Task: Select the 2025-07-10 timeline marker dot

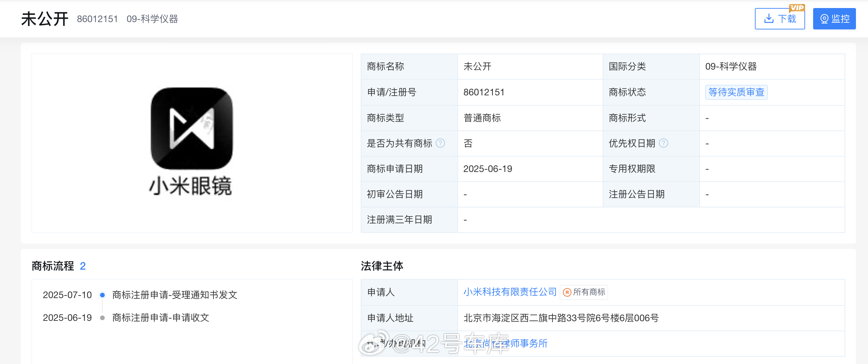Action: [102, 295]
